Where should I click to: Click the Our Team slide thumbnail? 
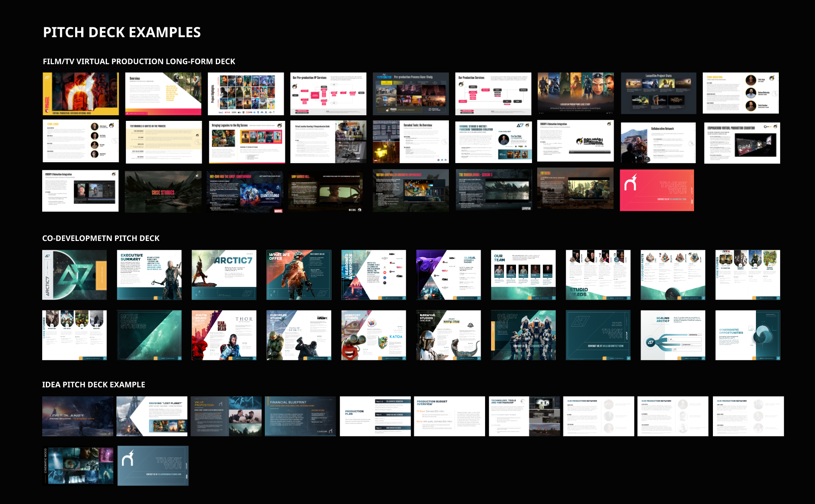[x=523, y=275]
